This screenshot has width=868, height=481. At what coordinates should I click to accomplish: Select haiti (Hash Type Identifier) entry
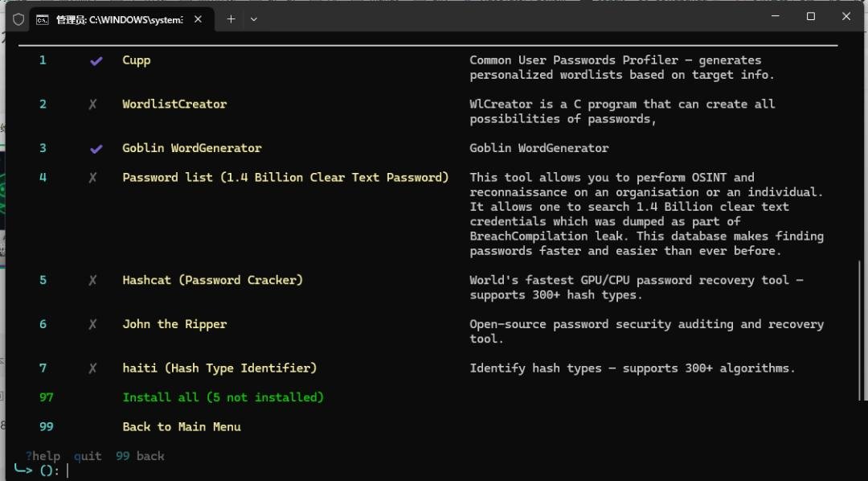[219, 368]
